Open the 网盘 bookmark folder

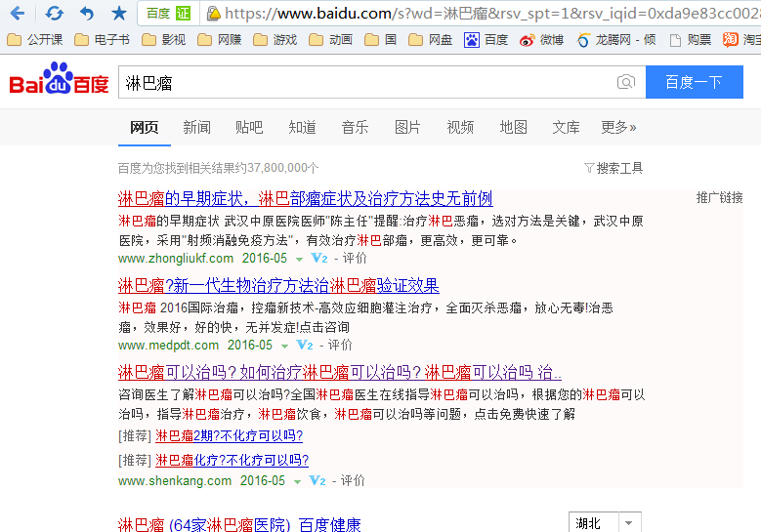coord(431,40)
